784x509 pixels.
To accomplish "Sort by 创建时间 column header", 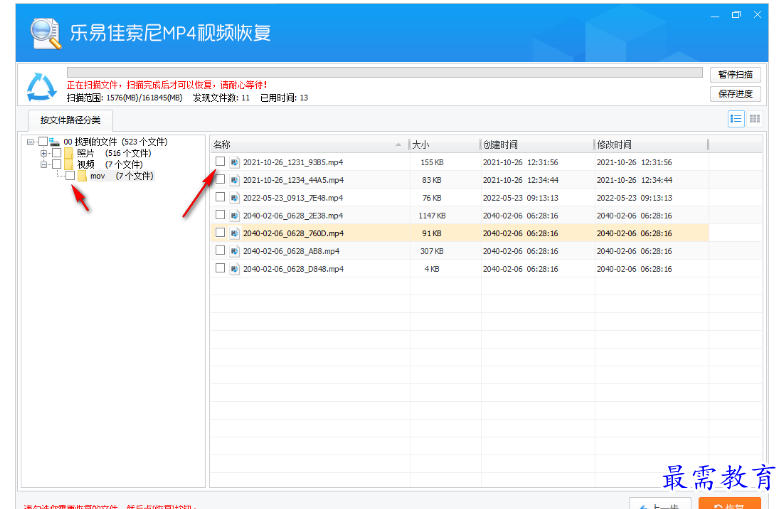I will click(537, 144).
